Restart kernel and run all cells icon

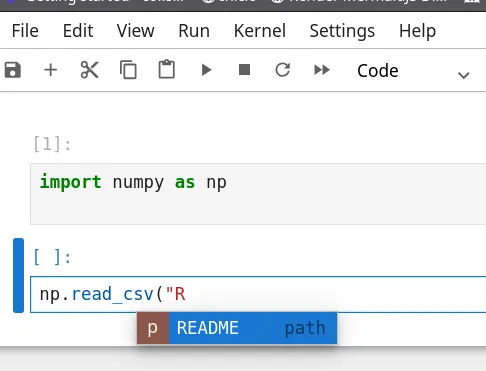click(x=322, y=70)
